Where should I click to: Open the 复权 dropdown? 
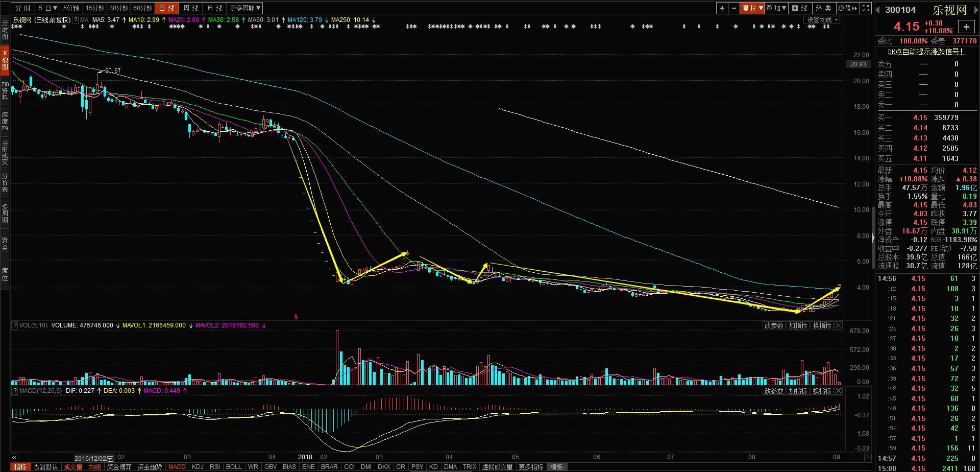tap(752, 8)
